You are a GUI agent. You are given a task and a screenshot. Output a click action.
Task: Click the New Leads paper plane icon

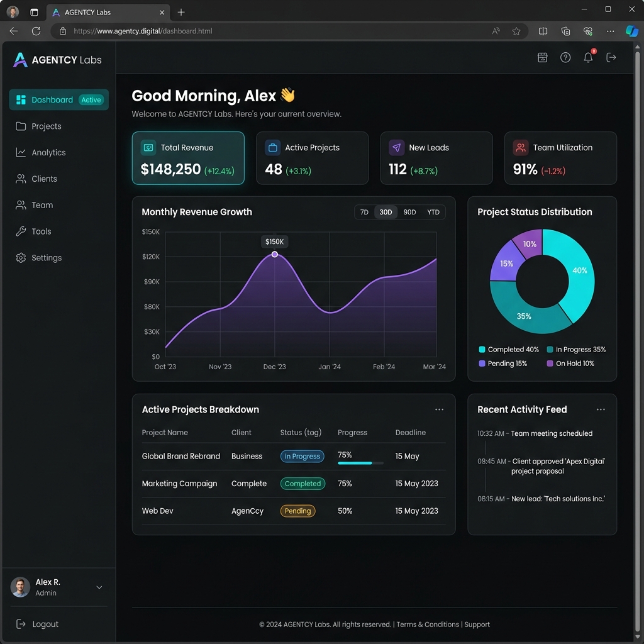396,147
